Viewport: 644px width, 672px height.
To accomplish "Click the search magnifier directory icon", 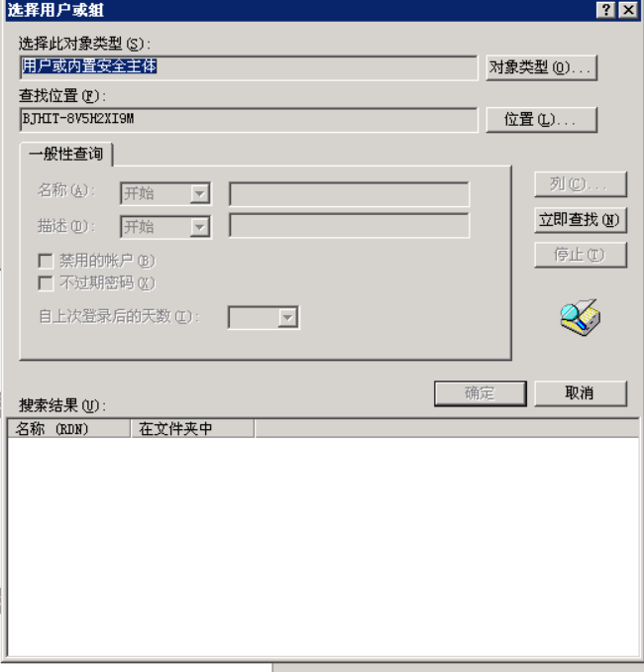I will pyautogui.click(x=581, y=317).
